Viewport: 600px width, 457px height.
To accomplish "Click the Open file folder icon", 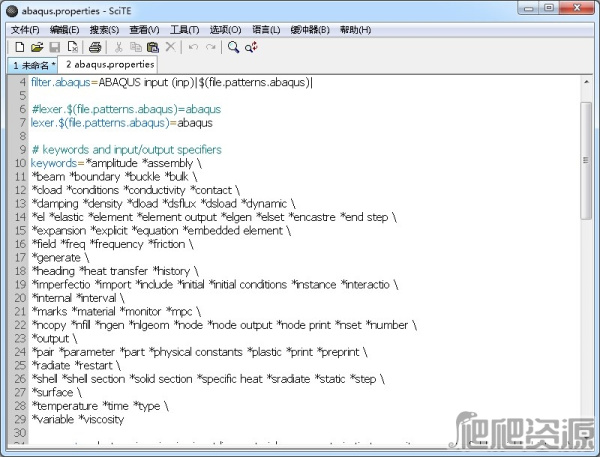I will pos(37,47).
